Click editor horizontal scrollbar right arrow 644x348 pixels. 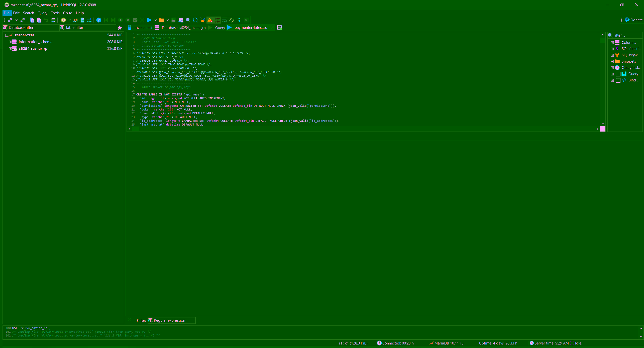(597, 129)
